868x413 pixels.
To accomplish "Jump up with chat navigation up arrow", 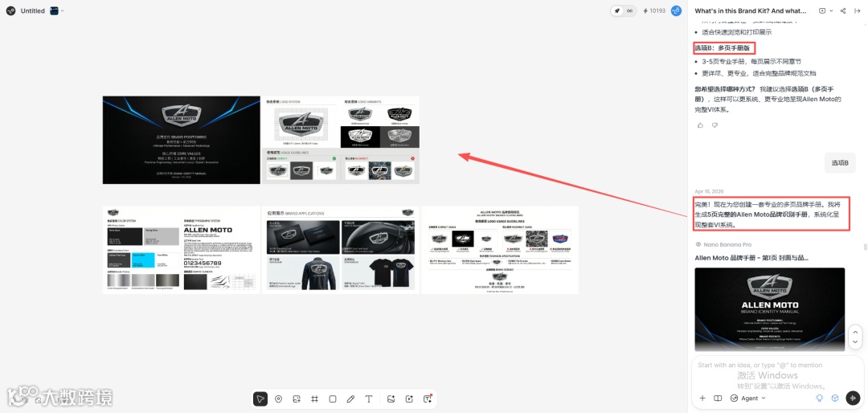I will pyautogui.click(x=854, y=332).
